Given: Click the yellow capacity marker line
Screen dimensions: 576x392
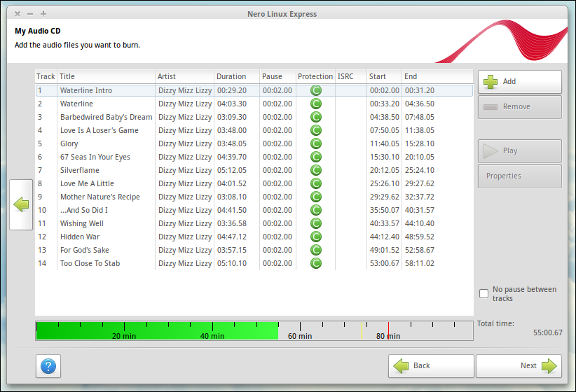Looking at the screenshot, I should click(x=362, y=330).
